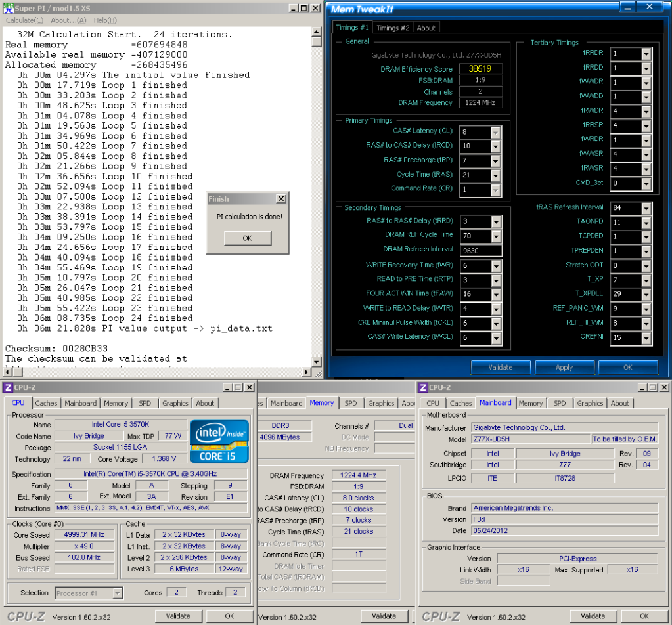672x625 pixels.
Task: Open the Command Rate (CR) dropdown
Action: coord(495,189)
